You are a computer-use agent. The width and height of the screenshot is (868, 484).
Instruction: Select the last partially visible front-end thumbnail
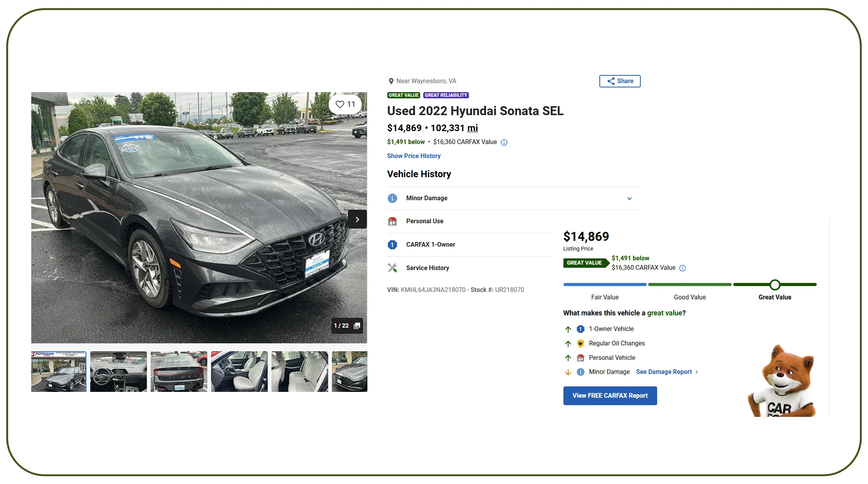tap(349, 372)
